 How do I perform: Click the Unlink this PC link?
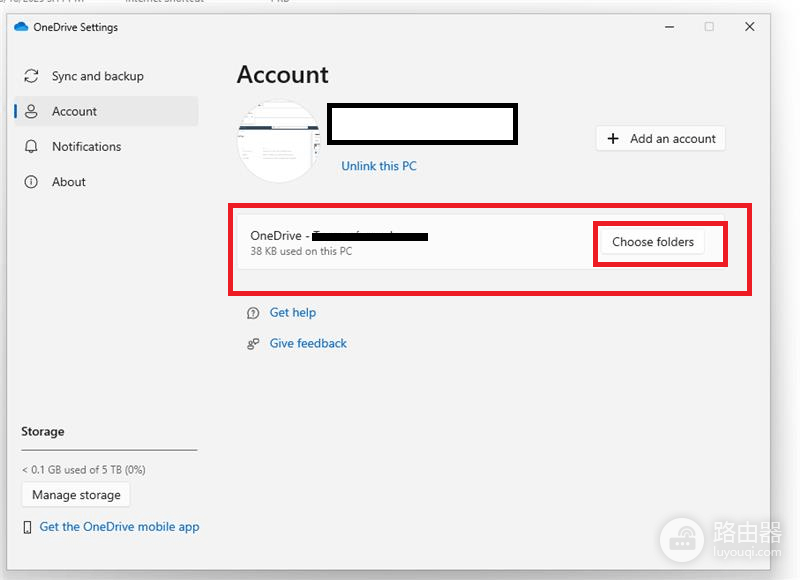tap(379, 166)
